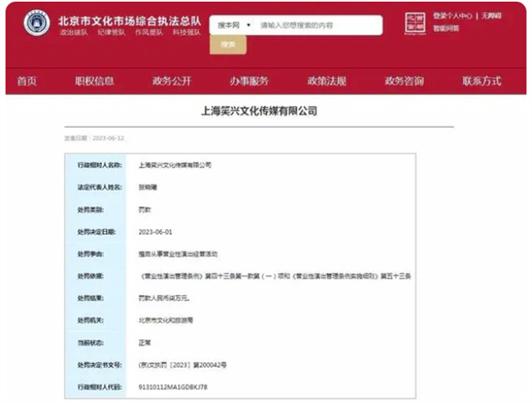This screenshot has height=403, width=532.
Task: Click the code 91310112MA1GDBKJ78
Action: coord(173,387)
